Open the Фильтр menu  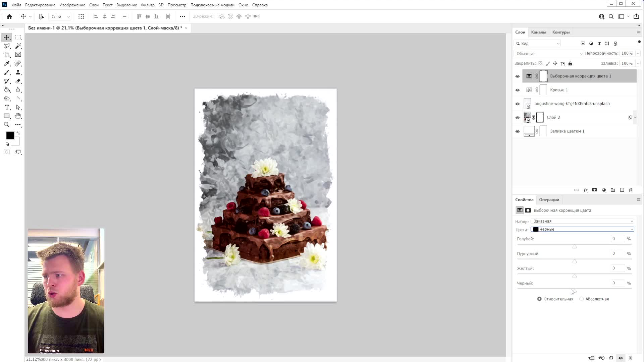click(x=148, y=5)
